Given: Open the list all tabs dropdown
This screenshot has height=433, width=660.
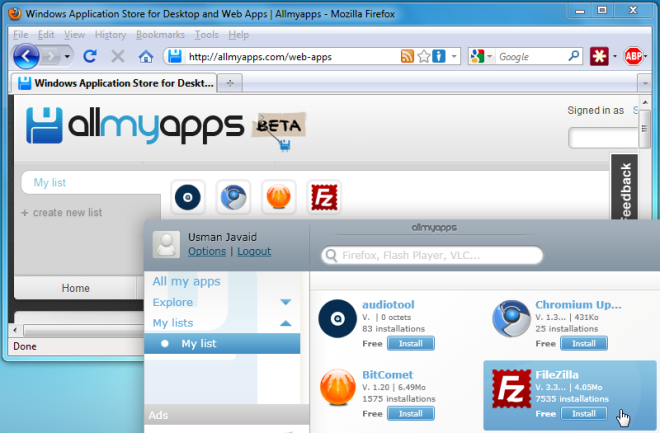Looking at the screenshot, I should 645,83.
